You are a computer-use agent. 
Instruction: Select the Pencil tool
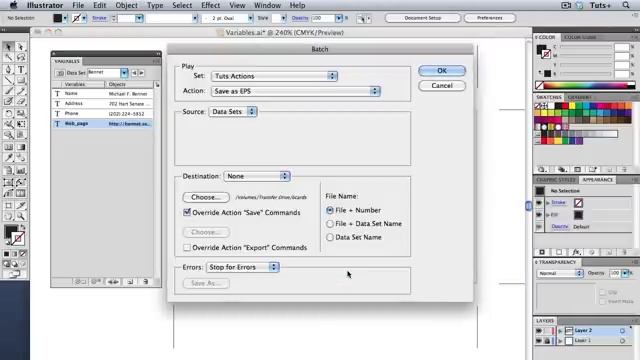click(21, 91)
